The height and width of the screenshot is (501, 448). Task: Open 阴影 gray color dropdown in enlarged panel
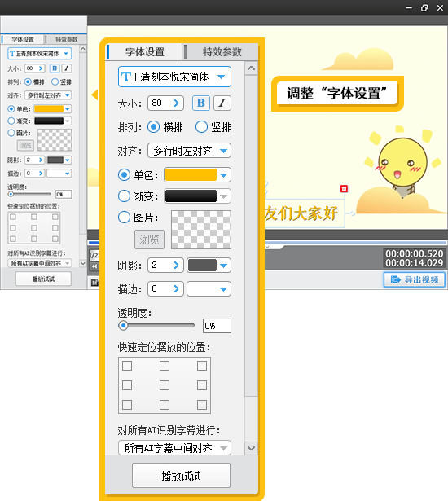(x=209, y=266)
